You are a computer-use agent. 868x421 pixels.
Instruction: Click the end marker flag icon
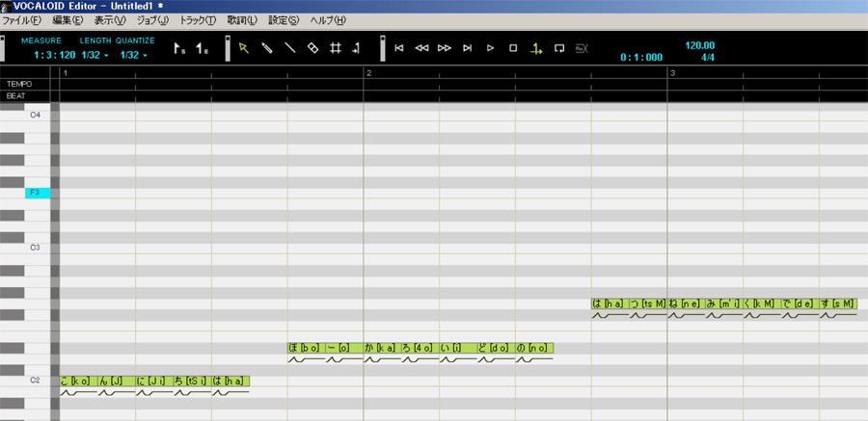(203, 49)
